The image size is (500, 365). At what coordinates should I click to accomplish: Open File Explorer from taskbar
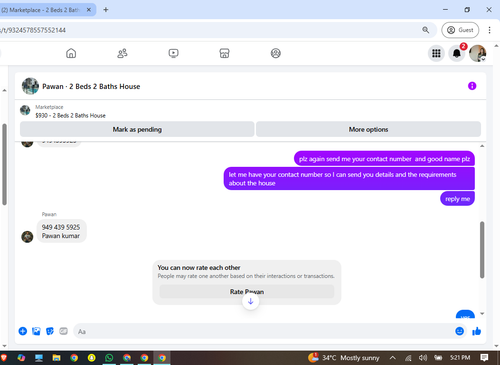[56, 358]
